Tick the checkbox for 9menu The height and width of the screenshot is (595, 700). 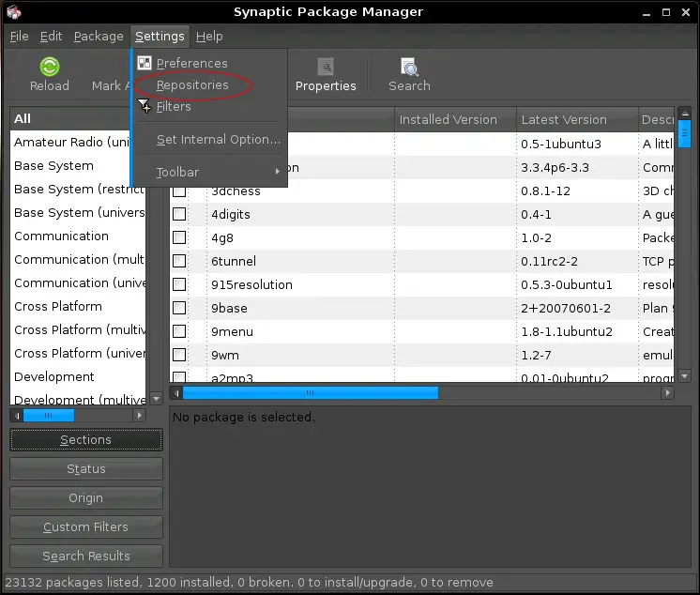pos(179,331)
